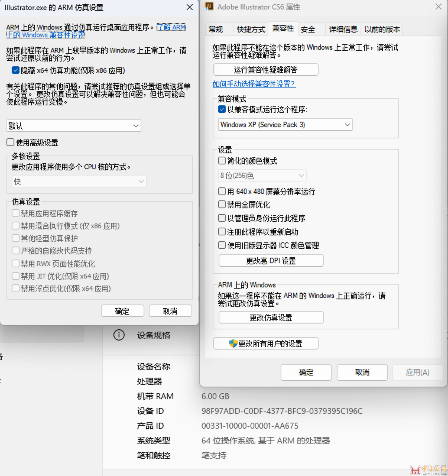448x476 pixels.
Task: Enable 简化的颜色模式 checkbox
Action: [x=222, y=161]
